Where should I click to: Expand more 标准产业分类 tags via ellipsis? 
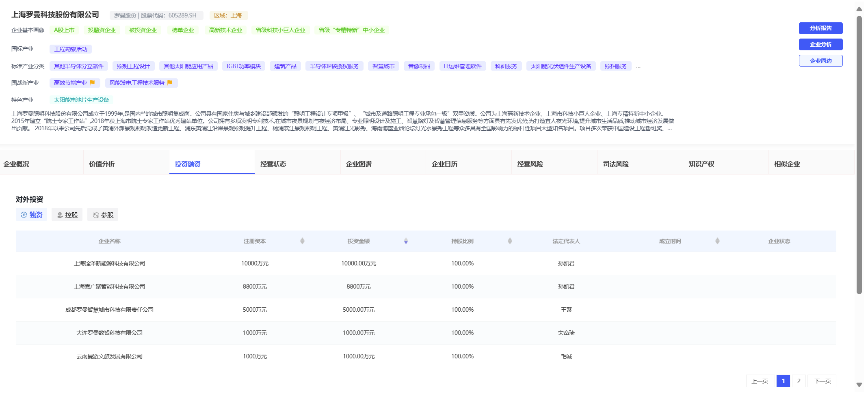639,67
